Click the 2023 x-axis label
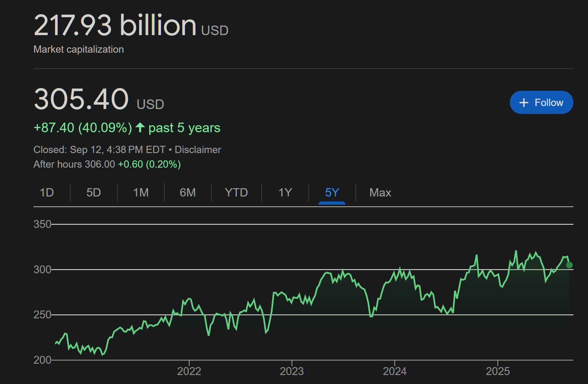 pos(292,371)
